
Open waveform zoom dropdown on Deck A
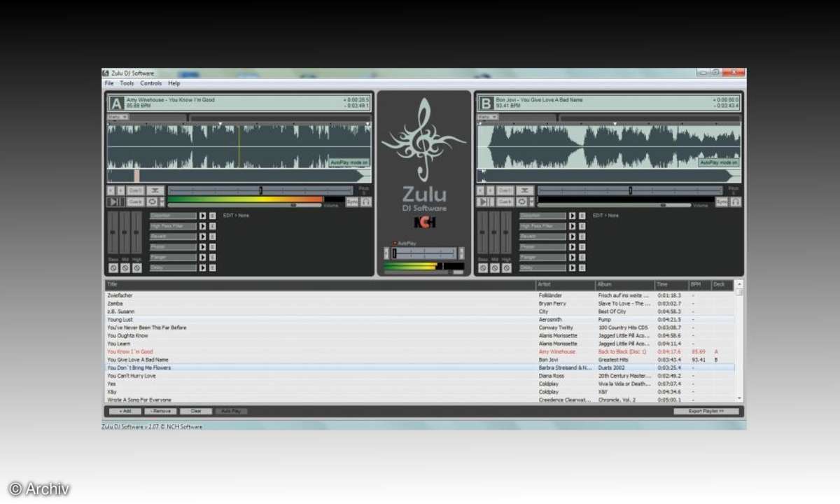(x=118, y=117)
